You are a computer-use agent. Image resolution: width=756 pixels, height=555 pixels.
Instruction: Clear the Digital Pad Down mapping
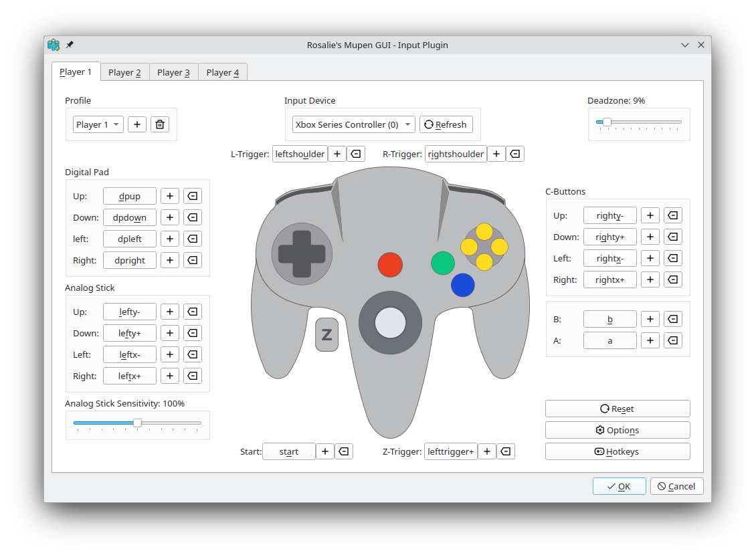(193, 217)
